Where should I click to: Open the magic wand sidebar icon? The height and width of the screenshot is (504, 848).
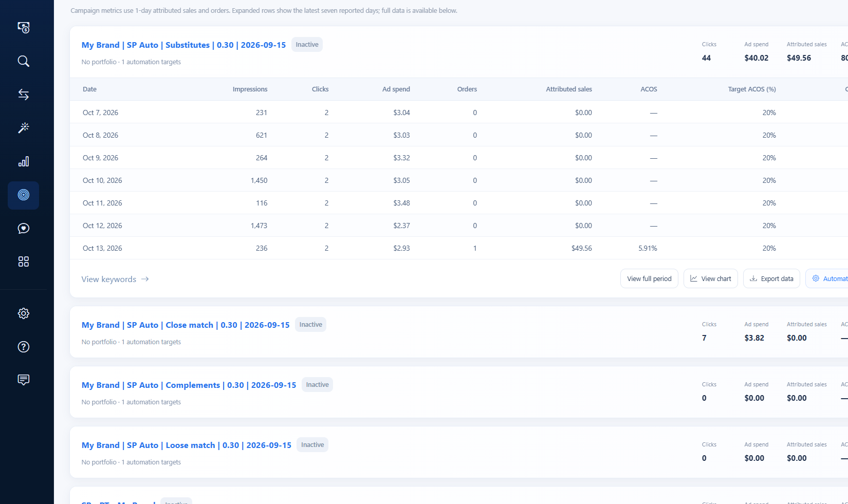pos(24,128)
